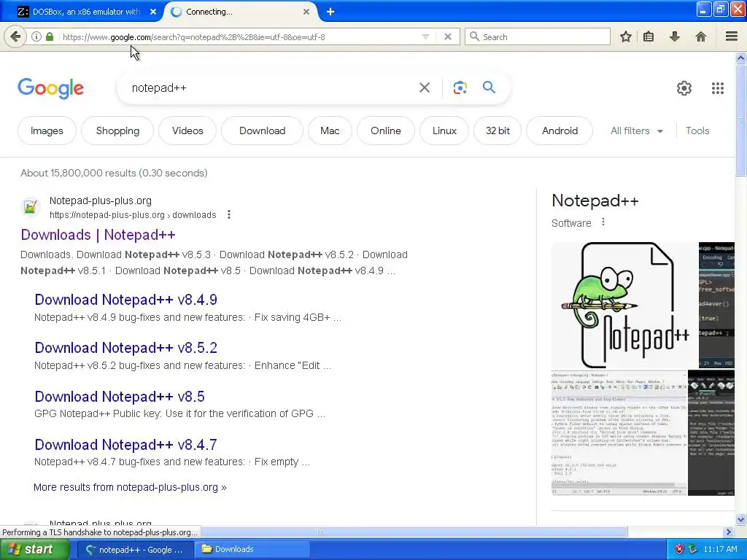Open the Google apps grid
The image size is (747, 560).
coord(718,88)
